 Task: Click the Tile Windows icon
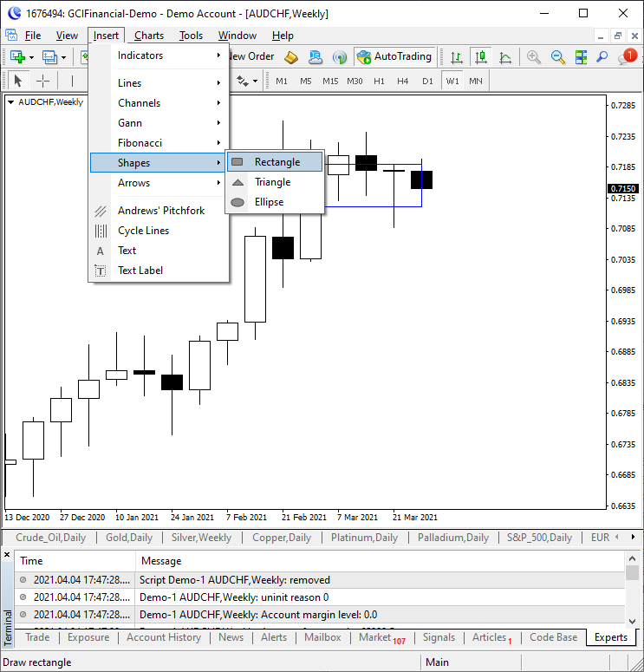(581, 57)
